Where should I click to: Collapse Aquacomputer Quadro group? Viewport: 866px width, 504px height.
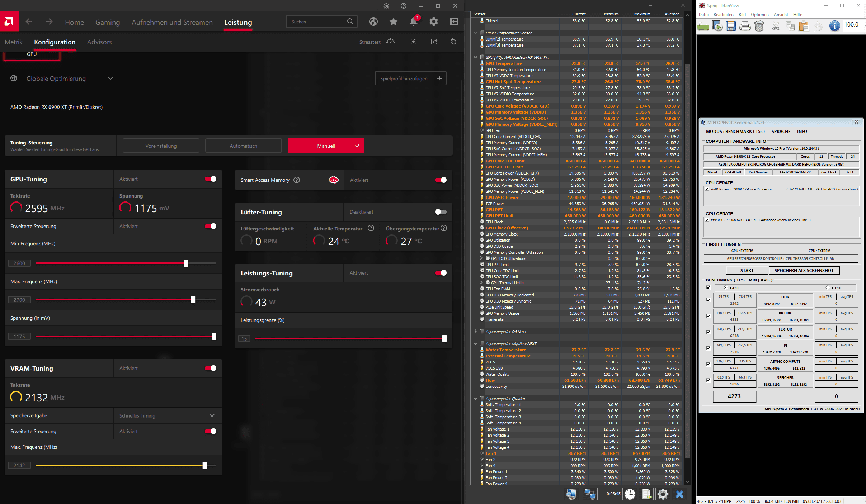coord(475,399)
